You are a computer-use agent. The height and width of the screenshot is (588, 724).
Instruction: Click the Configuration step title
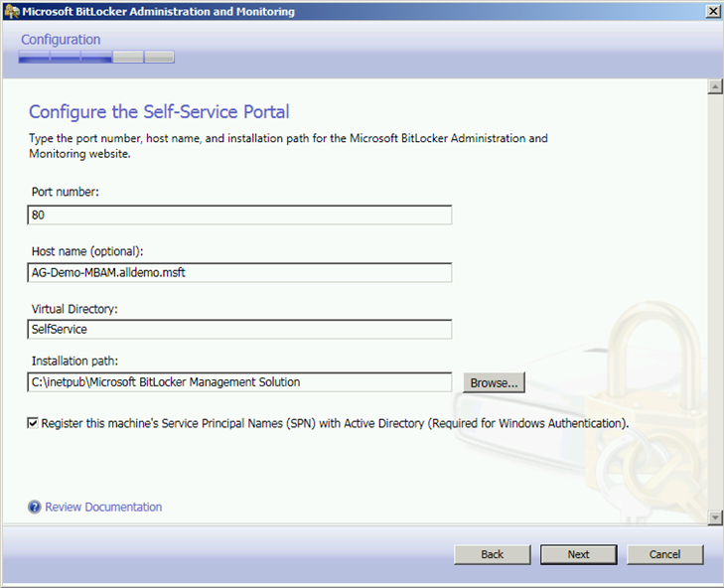[61, 40]
